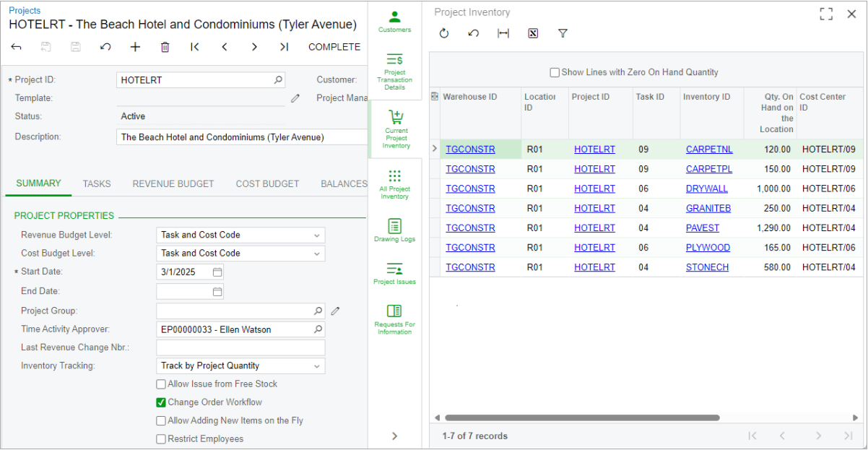Open Time Activity Approver lookup

tap(318, 329)
